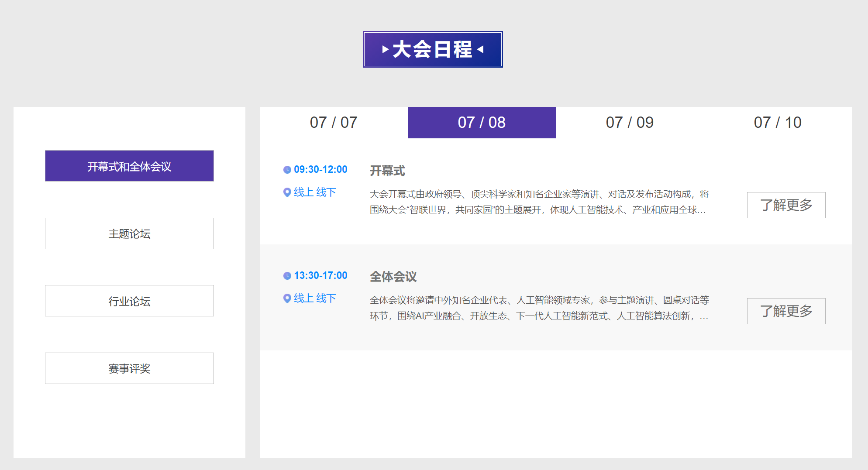Click 了解更多 for the 全体会议 session
The image size is (868, 470).
pyautogui.click(x=786, y=311)
